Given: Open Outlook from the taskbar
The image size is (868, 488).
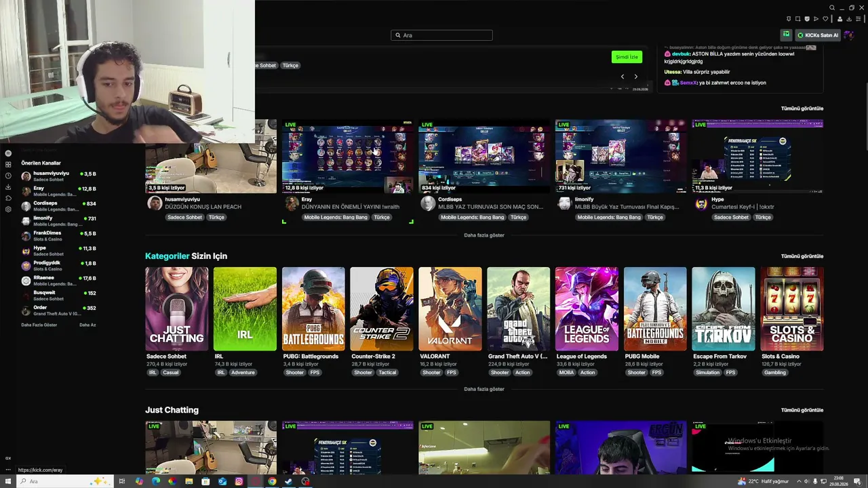Looking at the screenshot, I should pos(222,481).
